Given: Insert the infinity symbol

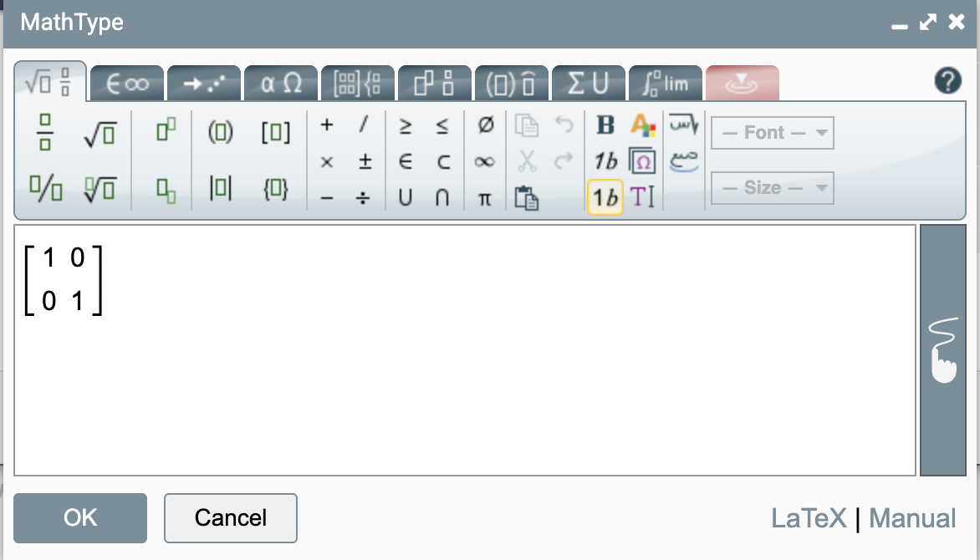Looking at the screenshot, I should pos(485,161).
